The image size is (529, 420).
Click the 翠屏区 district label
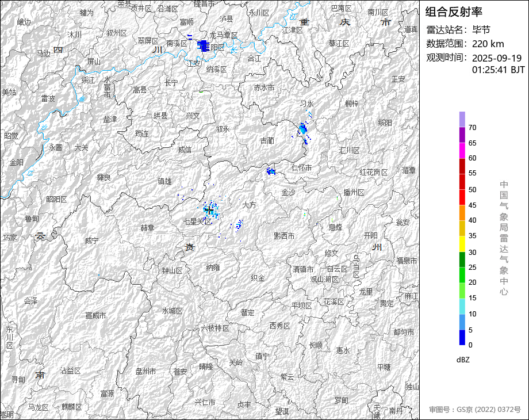click(148, 41)
